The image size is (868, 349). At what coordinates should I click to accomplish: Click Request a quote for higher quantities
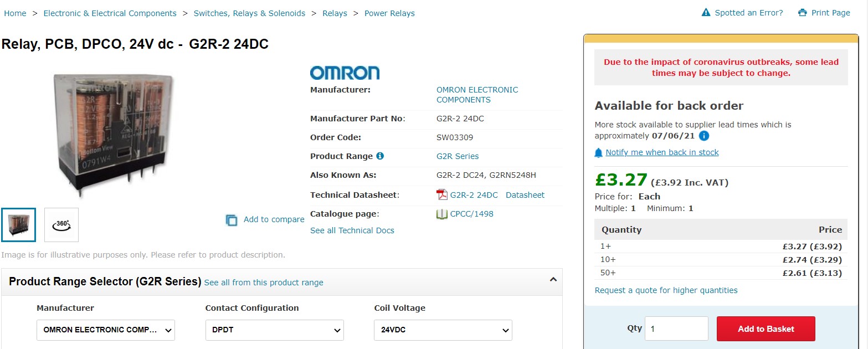coord(666,290)
